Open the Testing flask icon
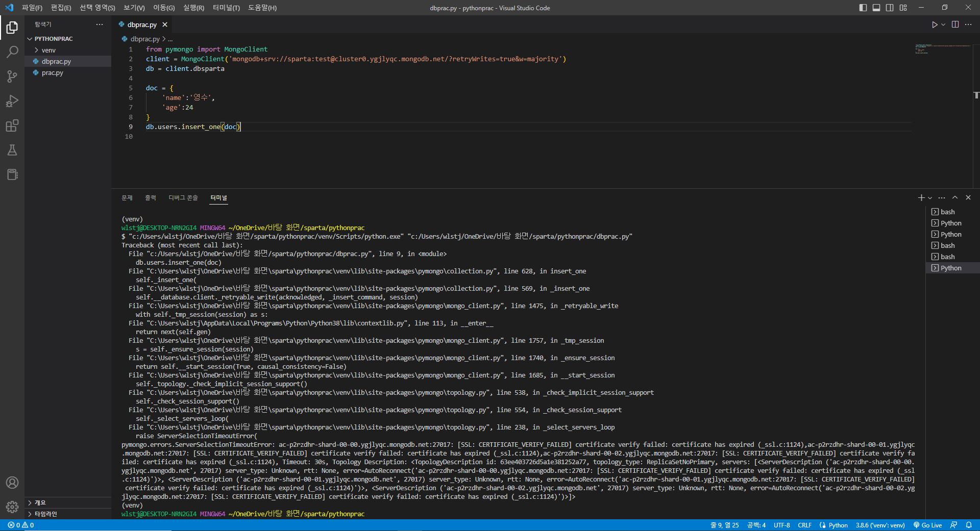Screen dimensions: 980x531 click(x=12, y=150)
